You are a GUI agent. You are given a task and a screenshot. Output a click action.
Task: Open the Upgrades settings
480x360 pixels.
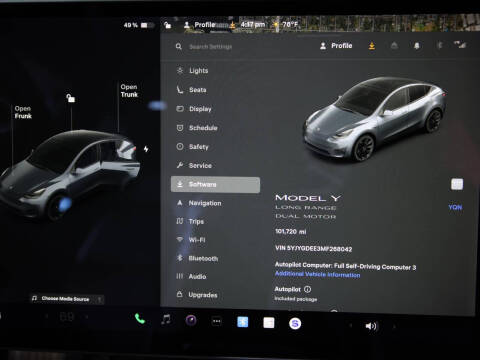(x=197, y=295)
